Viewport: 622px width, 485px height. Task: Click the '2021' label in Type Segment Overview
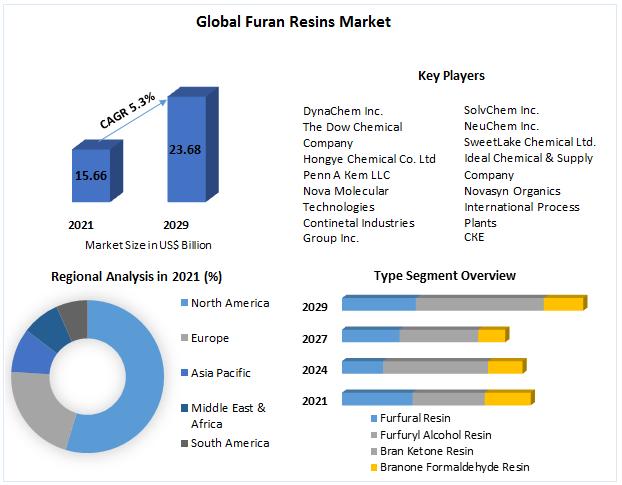315,401
